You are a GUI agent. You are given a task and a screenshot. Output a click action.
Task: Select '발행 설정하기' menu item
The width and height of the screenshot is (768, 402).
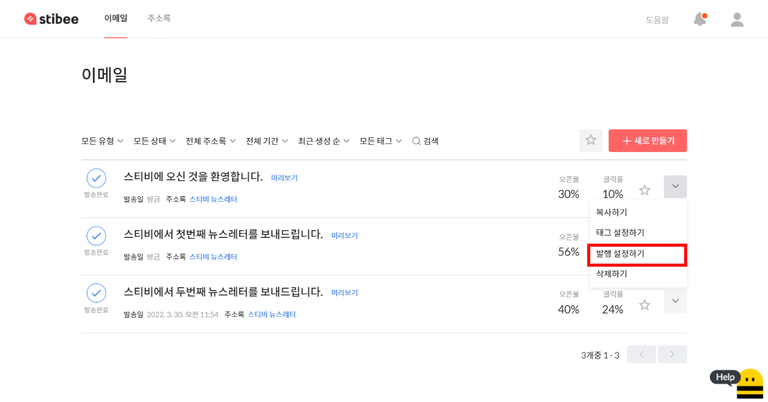pyautogui.click(x=637, y=254)
